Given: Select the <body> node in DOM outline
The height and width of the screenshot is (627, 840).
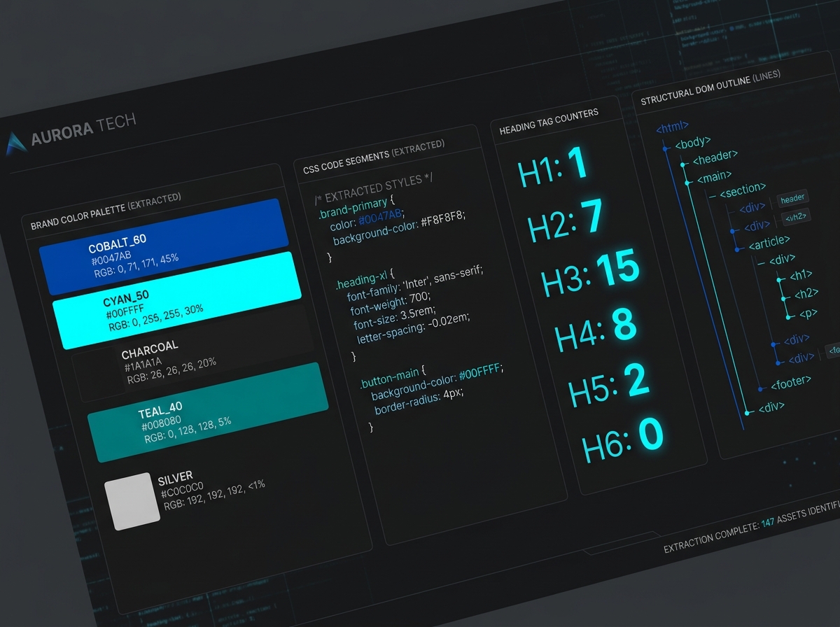Looking at the screenshot, I should (692, 143).
